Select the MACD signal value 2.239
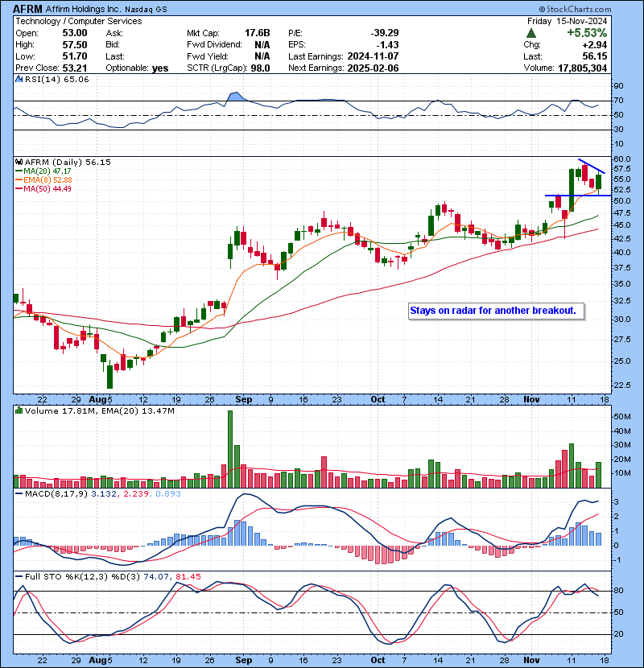This screenshot has width=644, height=668. (x=136, y=494)
